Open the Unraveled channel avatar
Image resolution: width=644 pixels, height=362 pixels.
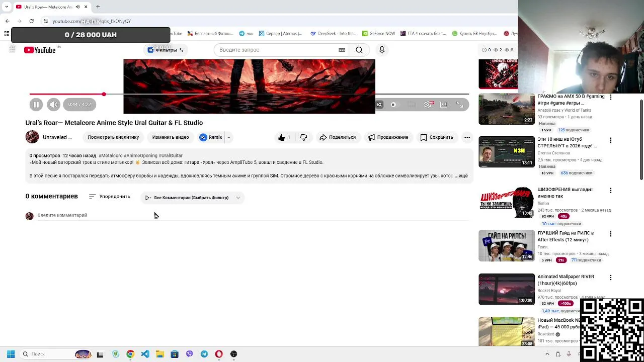pyautogui.click(x=32, y=137)
